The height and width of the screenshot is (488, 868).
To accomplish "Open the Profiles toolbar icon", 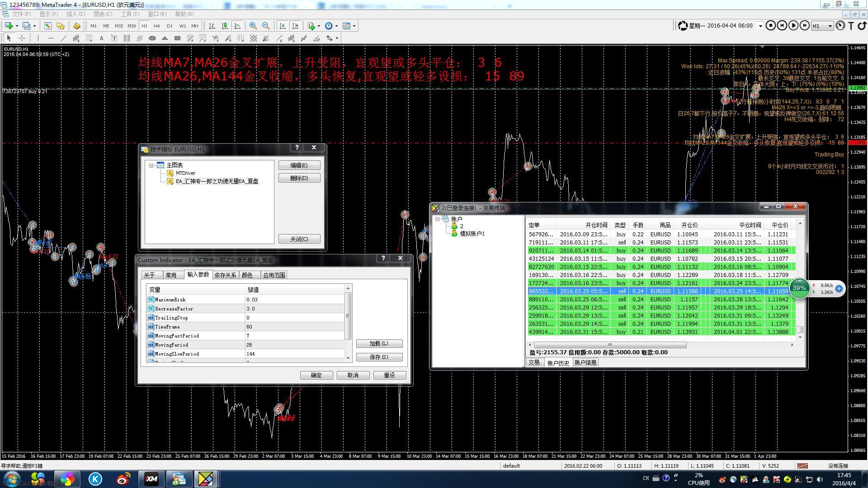I will pos(26,26).
